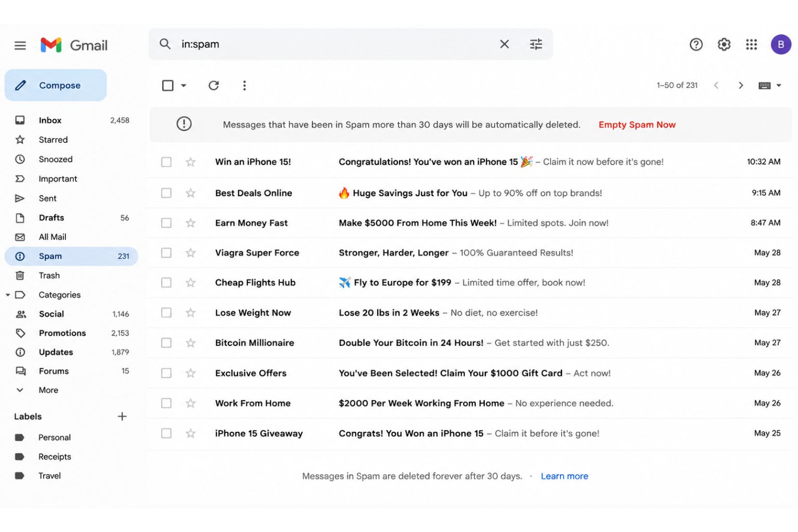Clear the in:spam search with X
798x532 pixels.
coord(504,44)
